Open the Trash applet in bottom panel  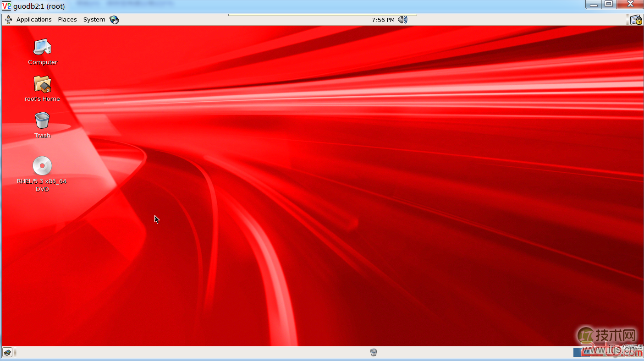click(374, 352)
